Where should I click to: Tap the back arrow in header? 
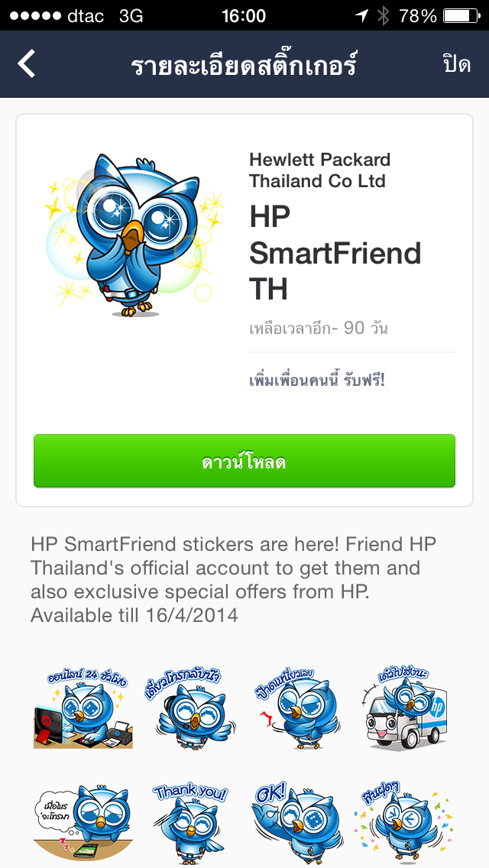pos(28,64)
